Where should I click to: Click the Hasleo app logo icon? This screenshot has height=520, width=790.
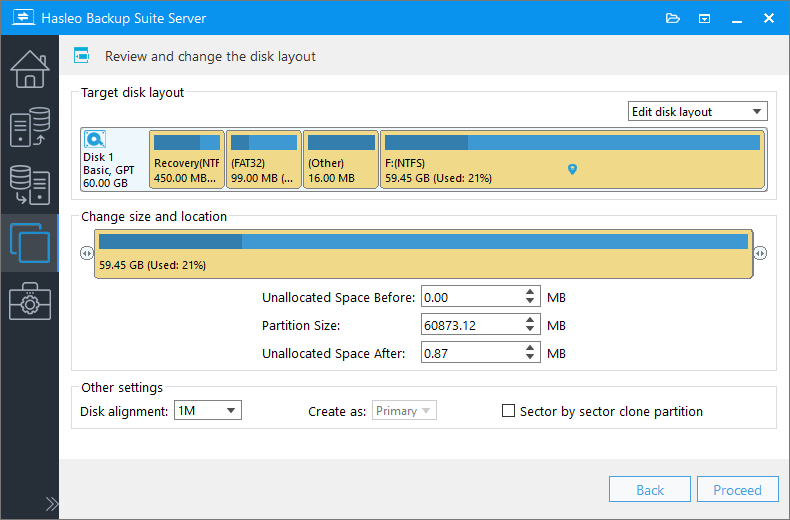(x=23, y=18)
